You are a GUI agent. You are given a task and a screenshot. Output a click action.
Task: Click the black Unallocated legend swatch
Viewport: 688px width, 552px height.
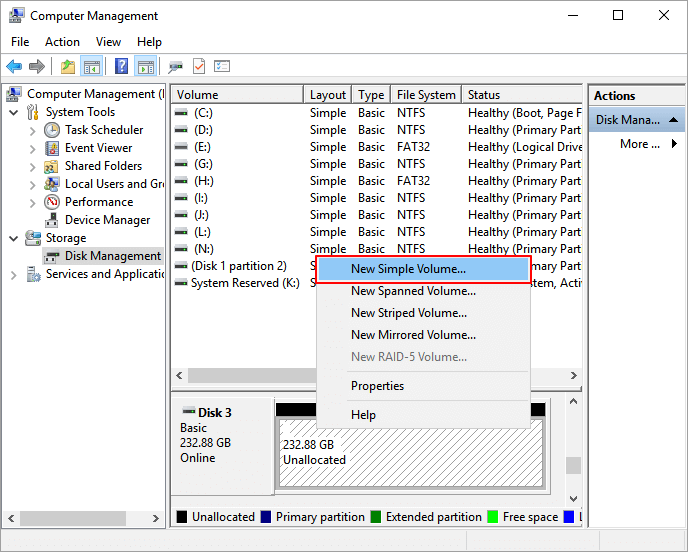pos(182,517)
